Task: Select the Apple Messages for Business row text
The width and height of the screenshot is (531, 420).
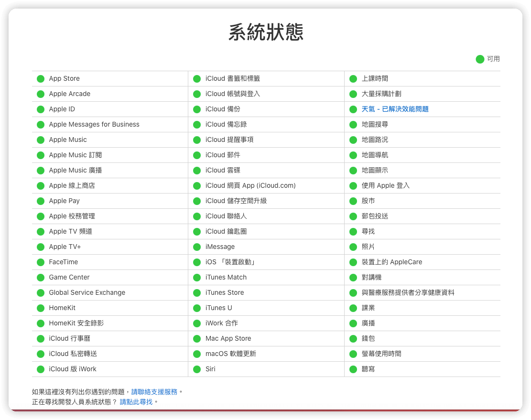Action: (x=94, y=124)
